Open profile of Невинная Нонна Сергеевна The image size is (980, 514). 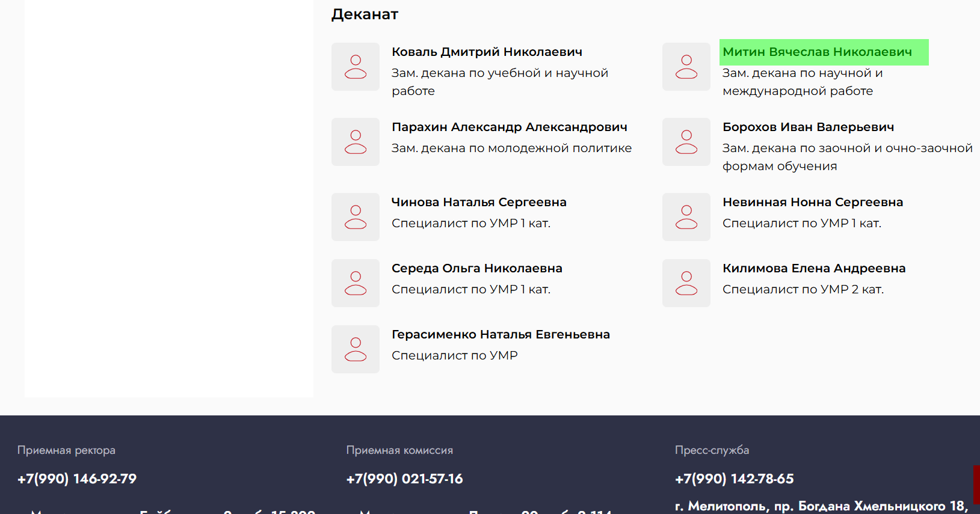click(x=813, y=202)
